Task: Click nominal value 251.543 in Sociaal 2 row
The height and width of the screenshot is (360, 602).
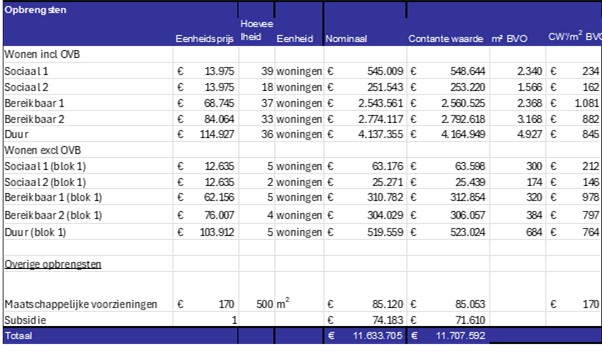Action: (x=385, y=88)
